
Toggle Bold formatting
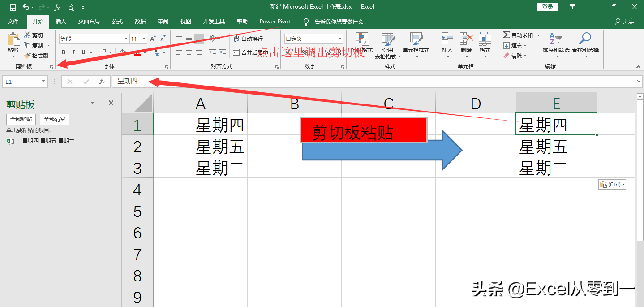pyautogui.click(x=64, y=52)
